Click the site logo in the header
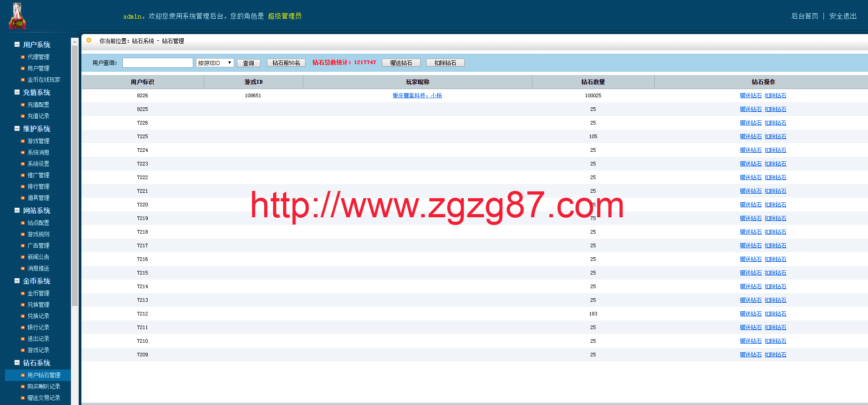Viewport: 868px width, 405px height. click(x=17, y=16)
